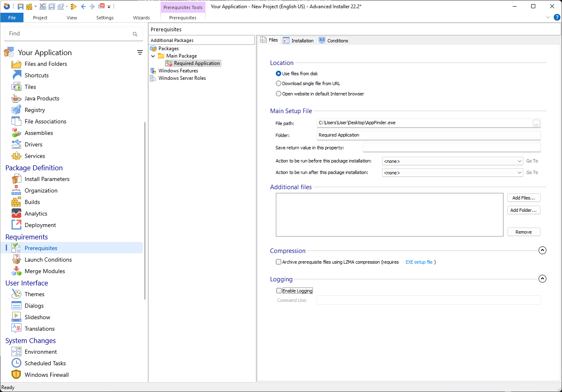Click the Build (bricks) toolbar icon
Viewport: 562px width, 392px height.
pyautogui.click(x=29, y=7)
